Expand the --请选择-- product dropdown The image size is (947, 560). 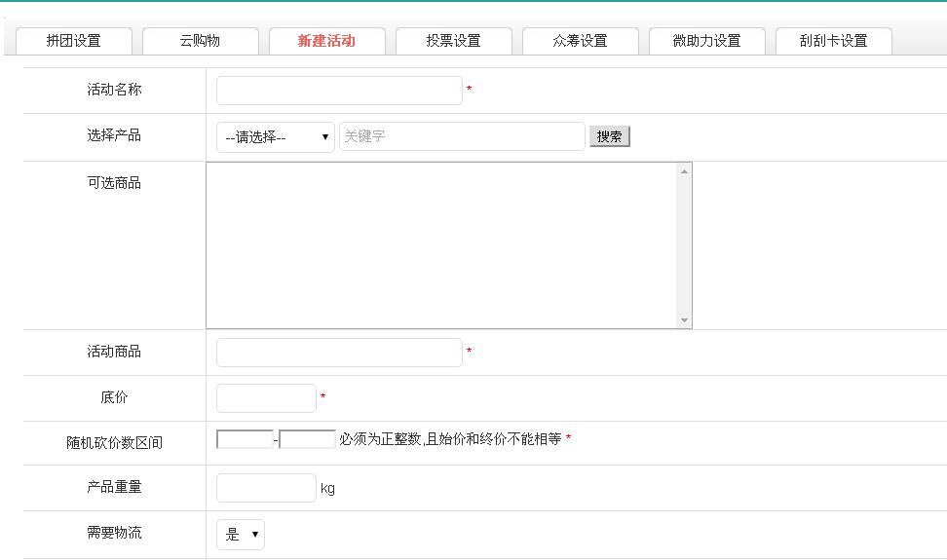tap(275, 137)
